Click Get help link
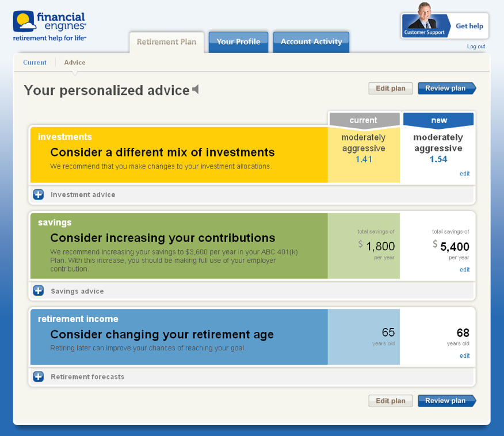The image size is (504, 436). tap(469, 26)
